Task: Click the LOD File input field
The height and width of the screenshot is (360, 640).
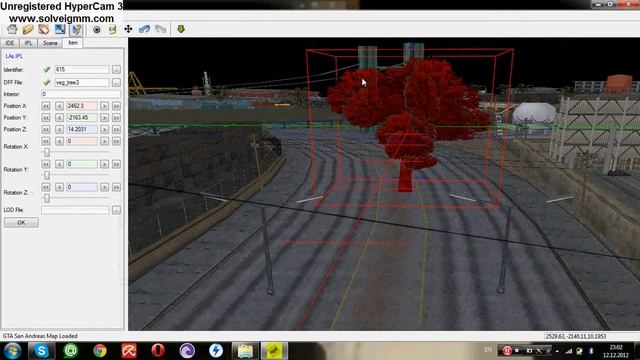Action: tap(75, 210)
